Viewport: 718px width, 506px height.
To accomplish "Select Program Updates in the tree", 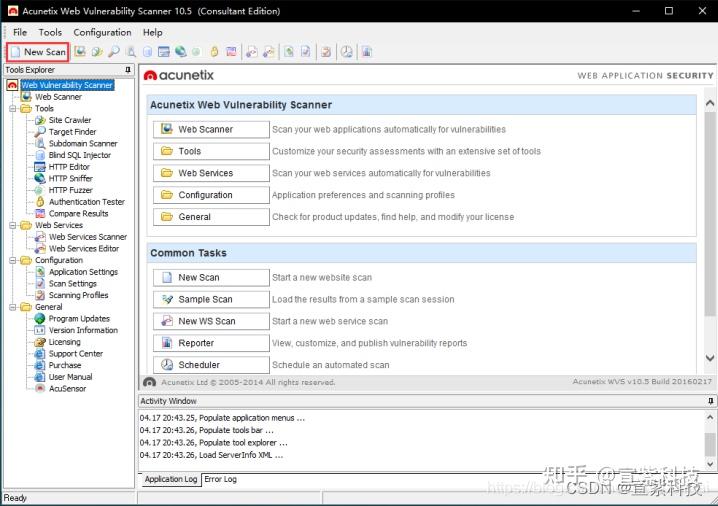I will pyautogui.click(x=79, y=319).
